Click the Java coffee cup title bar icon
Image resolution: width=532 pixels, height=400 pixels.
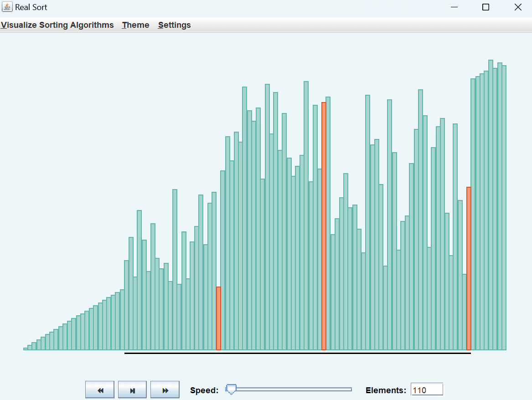tap(6, 7)
